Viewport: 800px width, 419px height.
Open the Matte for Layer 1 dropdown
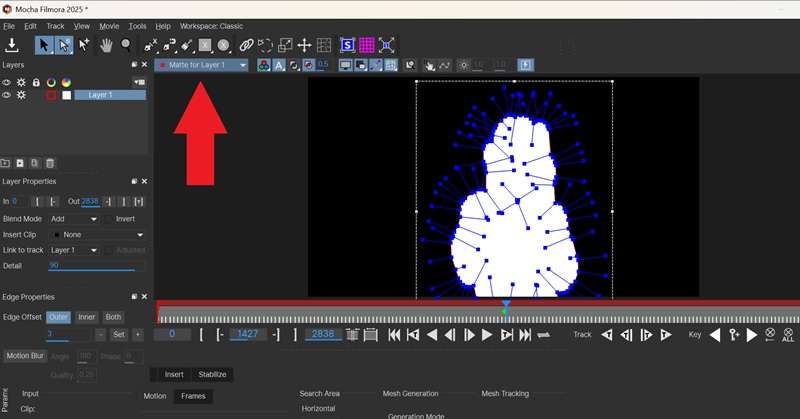point(202,65)
